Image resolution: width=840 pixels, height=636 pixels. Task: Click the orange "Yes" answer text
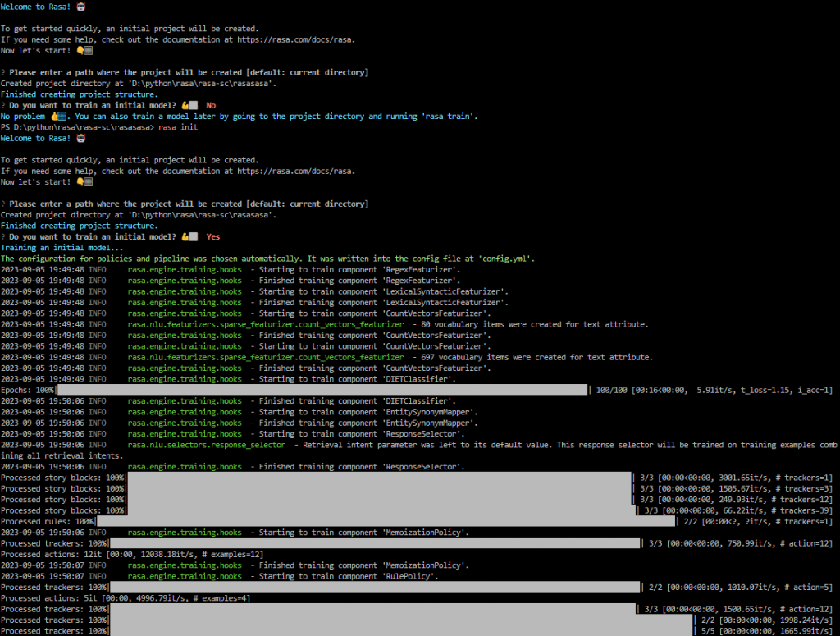coord(213,236)
